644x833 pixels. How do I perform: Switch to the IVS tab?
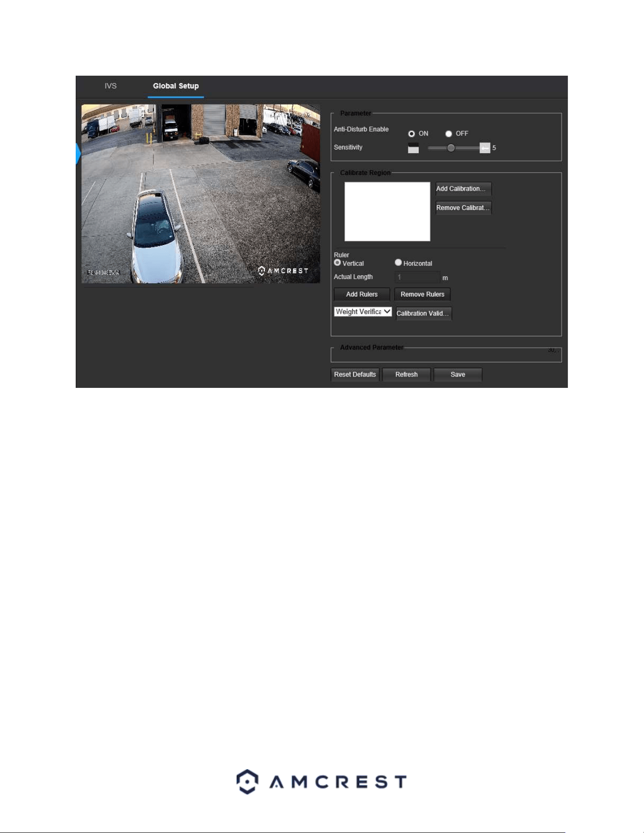coord(110,86)
